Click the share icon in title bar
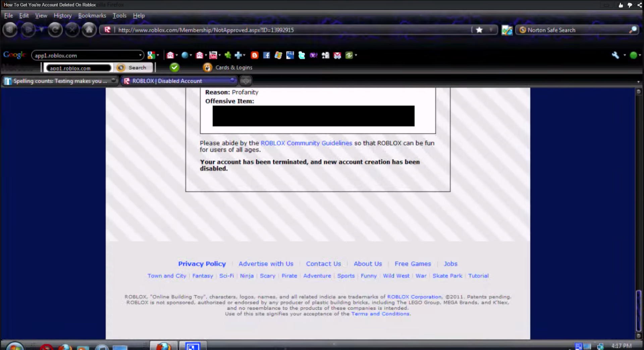Viewport: 644px width, 350px height. [x=639, y=5]
